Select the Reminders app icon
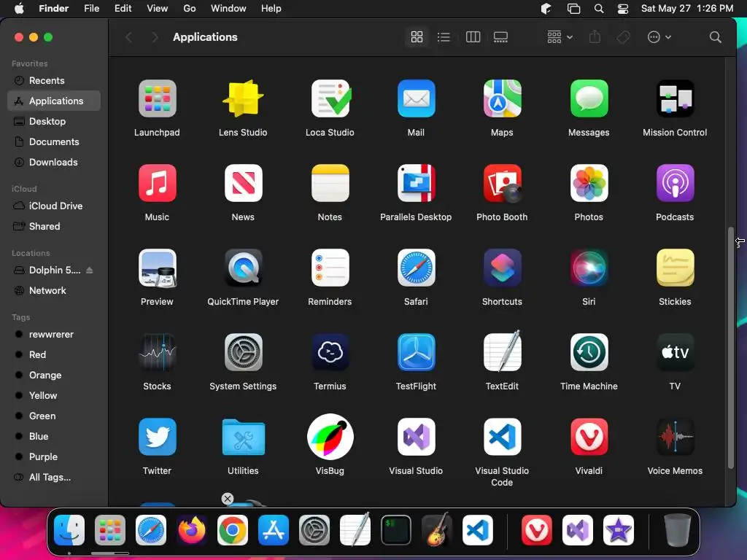The height and width of the screenshot is (560, 747). [x=330, y=268]
